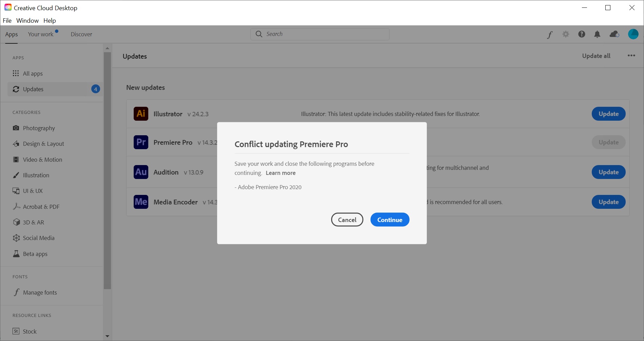
Task: Switch to the Discover tab
Action: coord(81,34)
